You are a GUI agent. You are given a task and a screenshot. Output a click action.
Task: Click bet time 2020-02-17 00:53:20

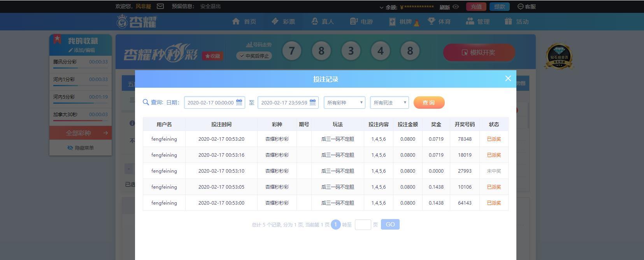221,139
